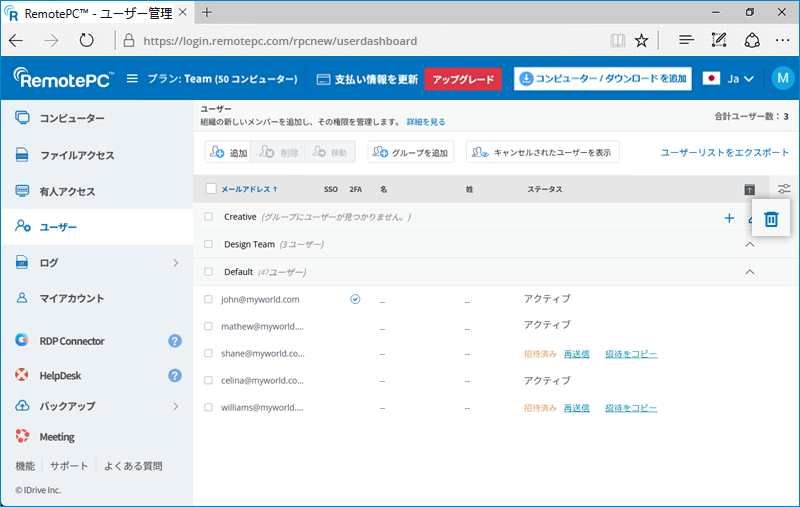
Task: Click the site lock icon in the address bar
Action: pyautogui.click(x=129, y=40)
